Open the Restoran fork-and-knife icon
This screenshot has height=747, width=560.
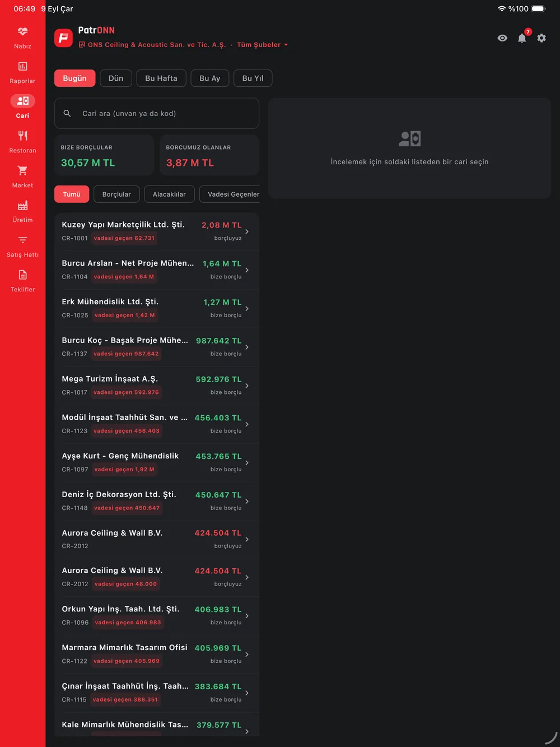click(22, 136)
